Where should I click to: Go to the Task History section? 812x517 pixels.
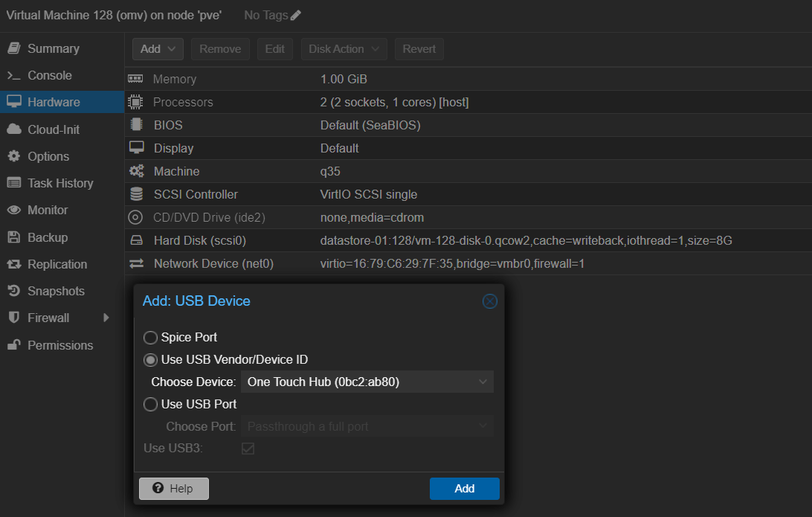click(59, 183)
